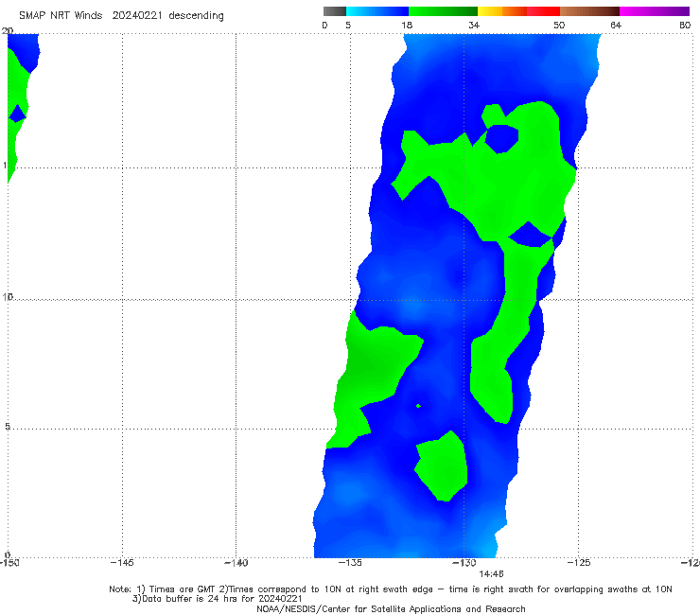Viewport: 700px width, 615px height.
Task: Click the '-140' longitude axis label
Action: pos(236,563)
